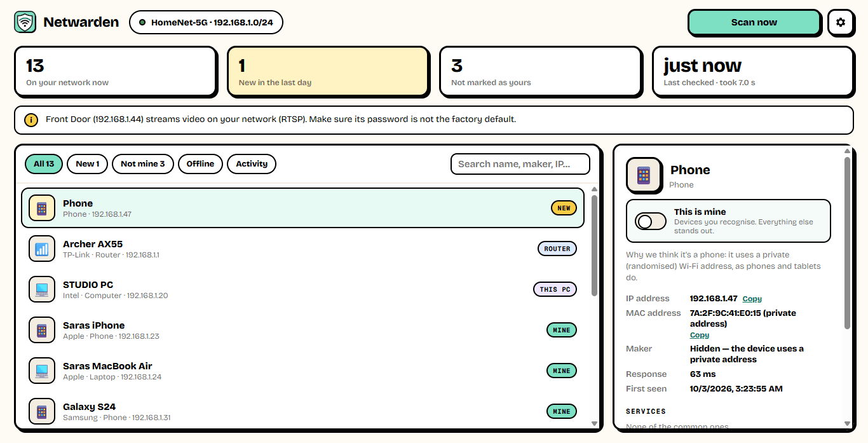Click the details panel scroll down arrow
Screen dimensions: 868x443
coord(847,423)
